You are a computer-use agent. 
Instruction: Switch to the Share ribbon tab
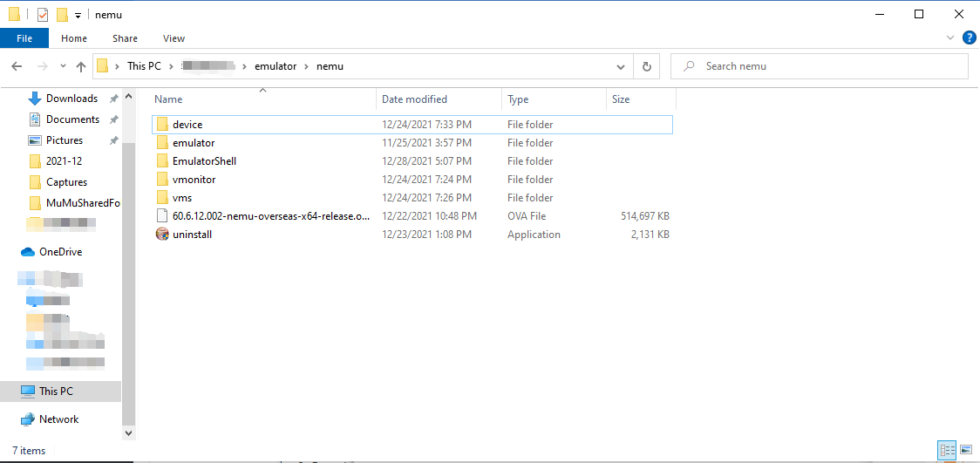click(x=125, y=38)
